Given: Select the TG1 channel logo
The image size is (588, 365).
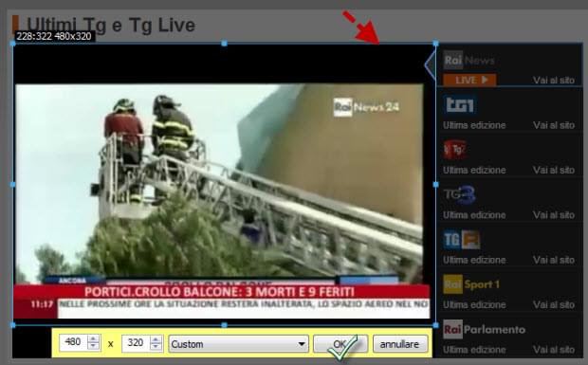Looking at the screenshot, I should pyautogui.click(x=460, y=104).
